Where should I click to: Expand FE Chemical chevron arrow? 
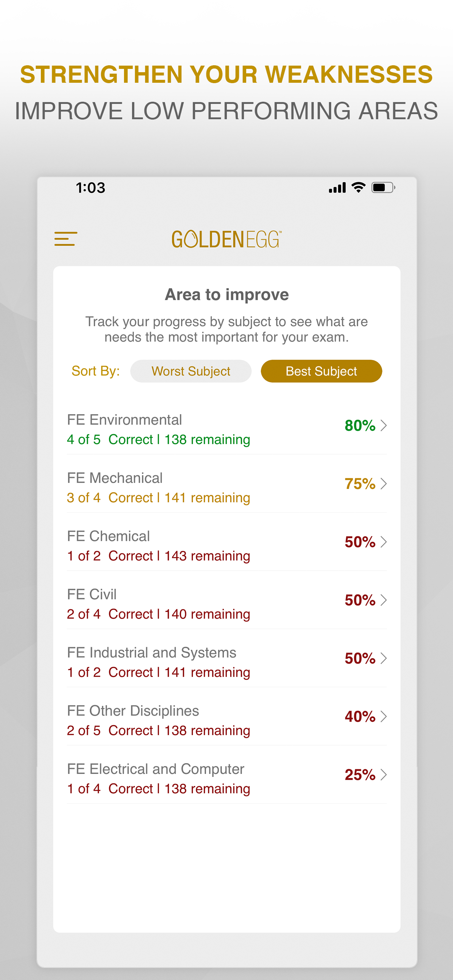click(384, 542)
